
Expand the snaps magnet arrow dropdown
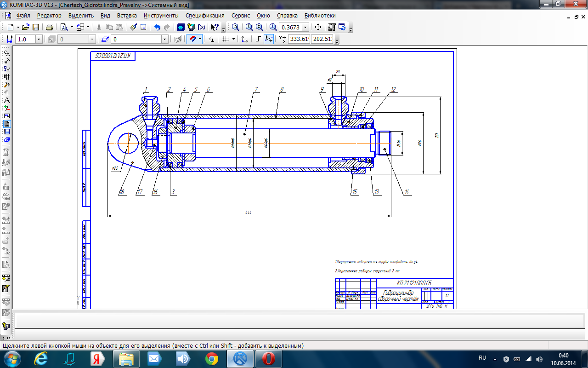[200, 39]
